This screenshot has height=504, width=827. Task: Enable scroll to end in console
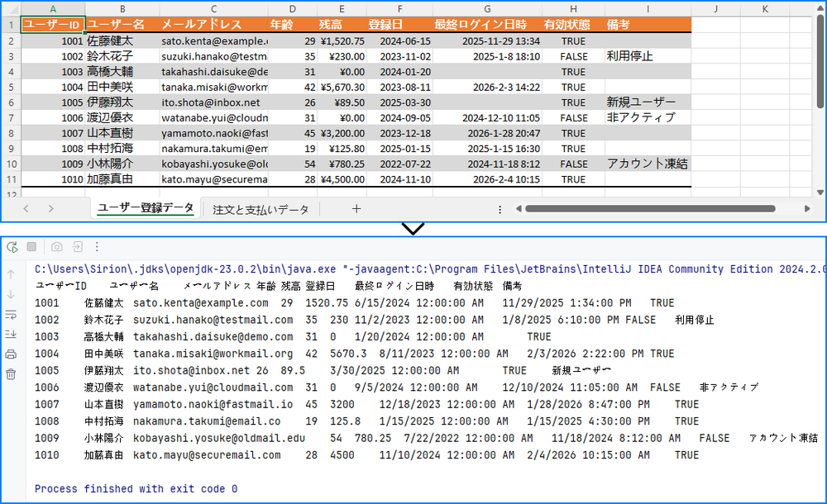pyautogui.click(x=10, y=332)
